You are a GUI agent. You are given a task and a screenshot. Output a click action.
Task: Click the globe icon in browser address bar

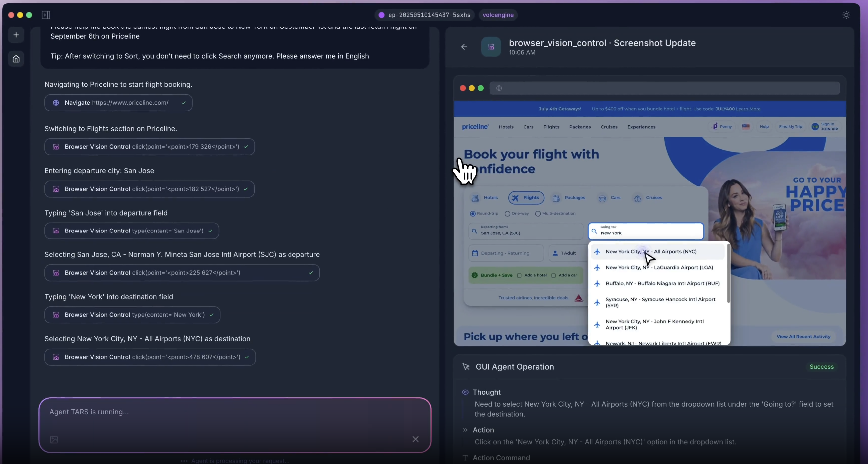[x=499, y=88]
